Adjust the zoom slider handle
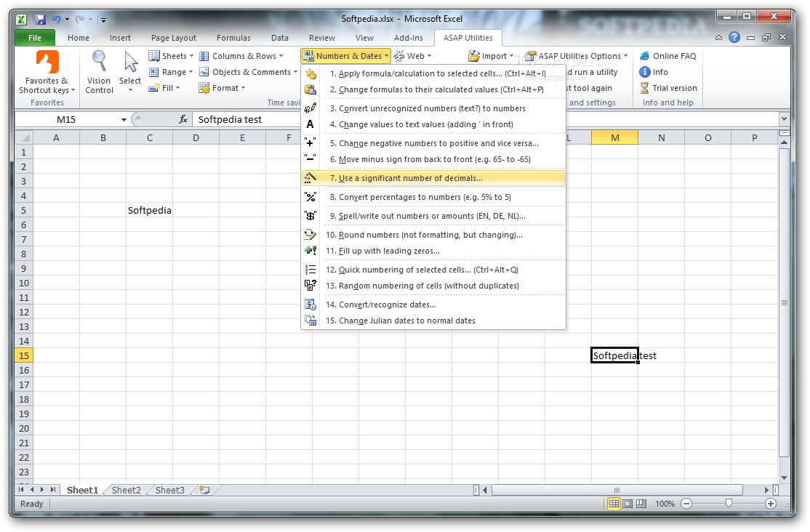The image size is (810, 532). (729, 503)
